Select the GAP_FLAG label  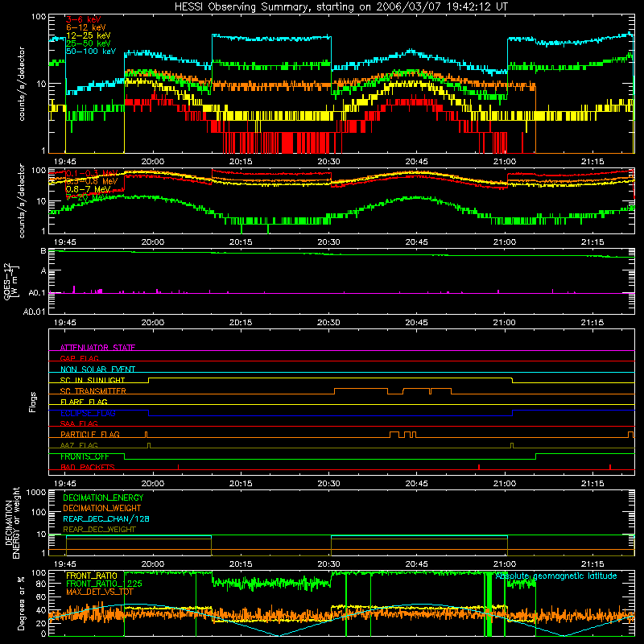click(x=79, y=358)
